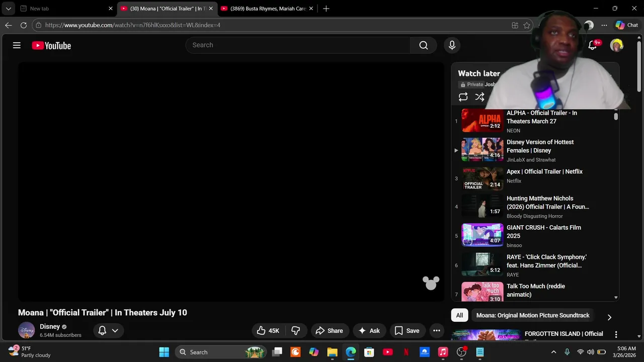Open Apex Official Trailer Netflix thumbnail

[482, 178]
